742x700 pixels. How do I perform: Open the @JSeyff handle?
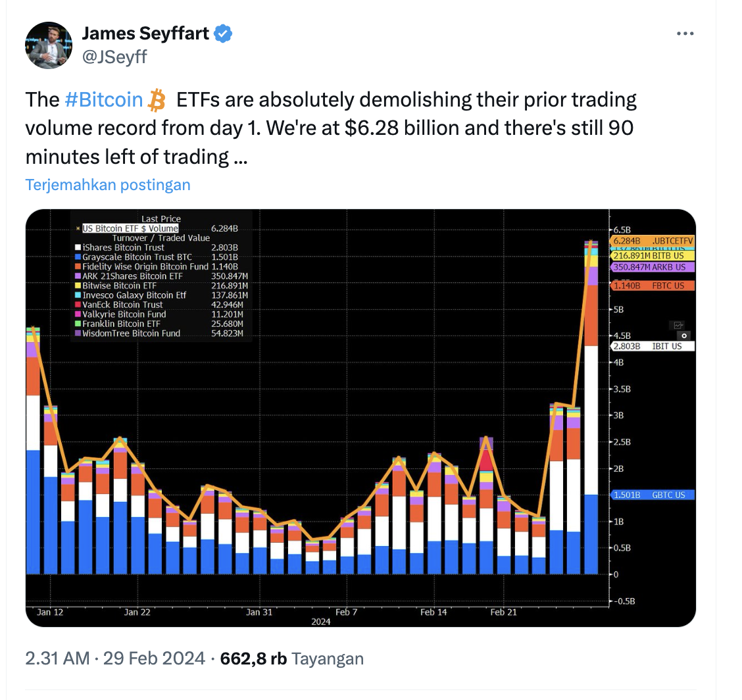point(114,57)
